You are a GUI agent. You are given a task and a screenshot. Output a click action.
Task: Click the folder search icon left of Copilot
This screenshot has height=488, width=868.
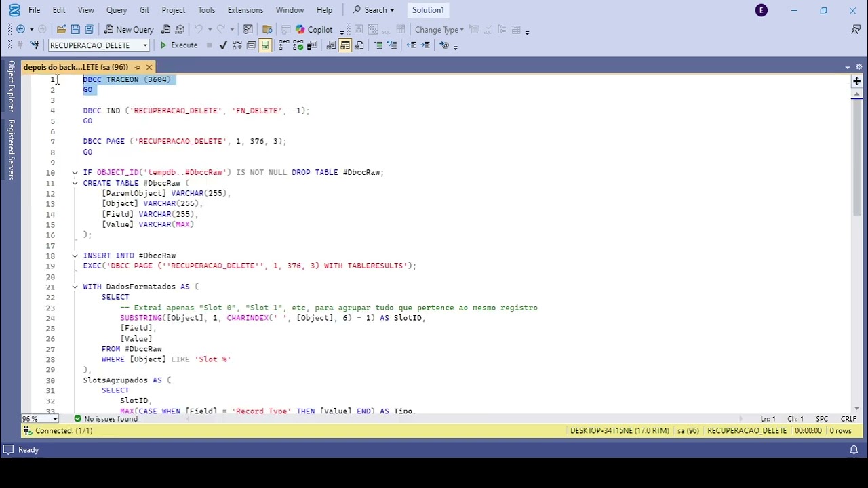pyautogui.click(x=267, y=29)
